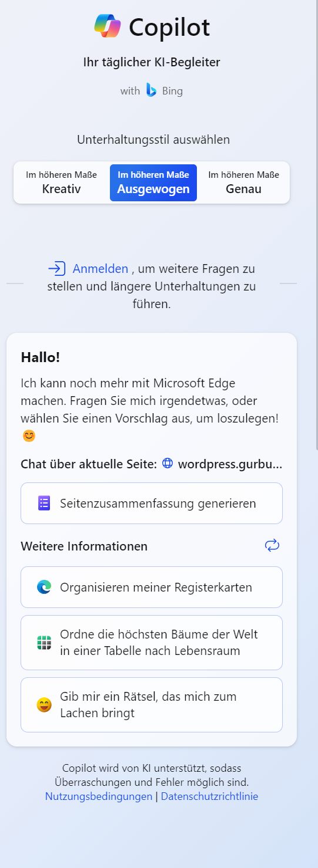Select the Ausgewogen conversation style
The width and height of the screenshot is (318, 868).
pyautogui.click(x=153, y=183)
